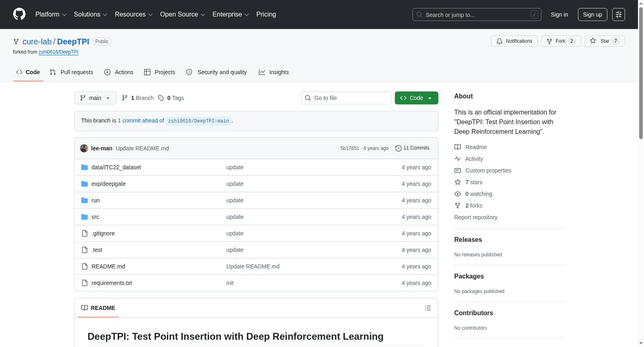Viewport: 644px width, 347px height.
Task: Star the DeepTPI repository
Action: coord(604,41)
